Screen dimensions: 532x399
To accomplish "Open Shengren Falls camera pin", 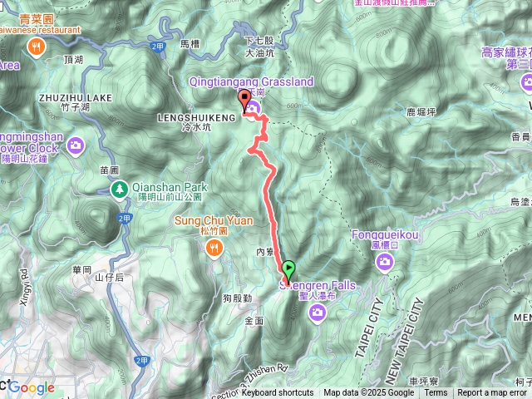I will pos(318,313).
